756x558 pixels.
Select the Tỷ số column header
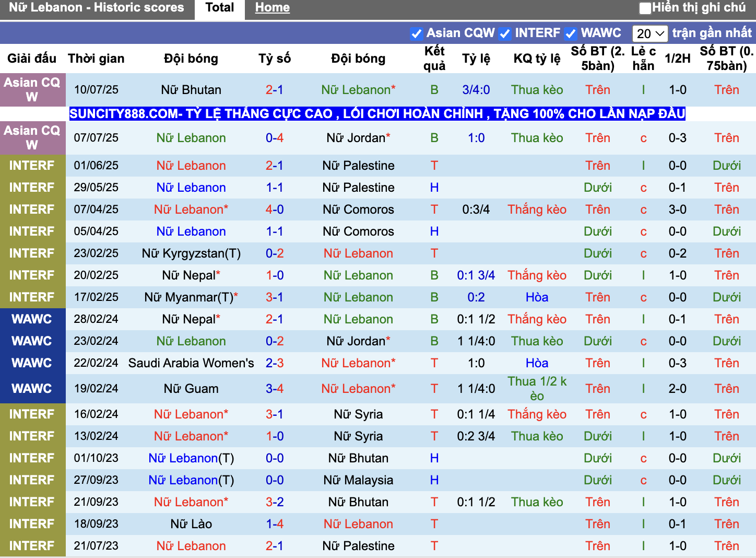click(275, 59)
